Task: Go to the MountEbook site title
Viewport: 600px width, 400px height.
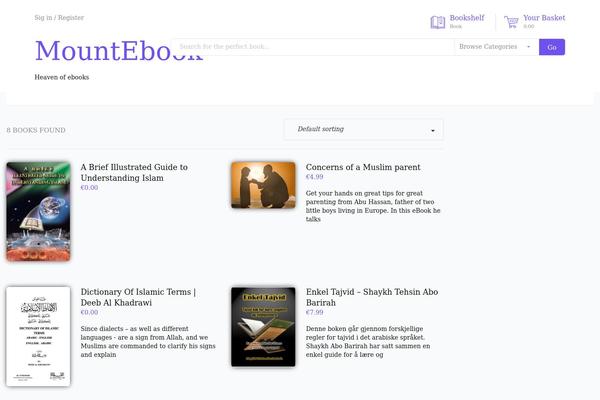Action: tap(119, 51)
